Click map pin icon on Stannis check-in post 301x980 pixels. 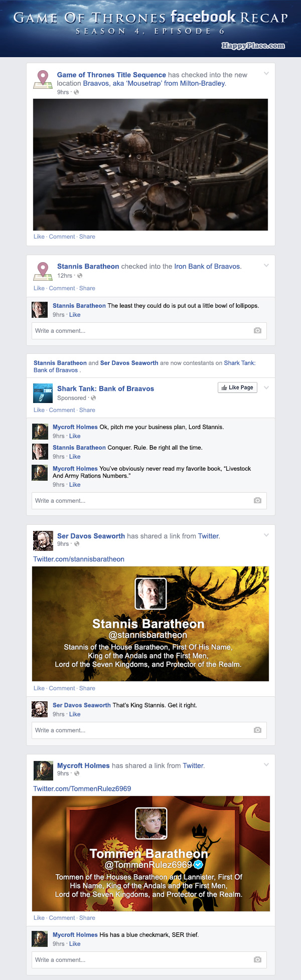(43, 271)
